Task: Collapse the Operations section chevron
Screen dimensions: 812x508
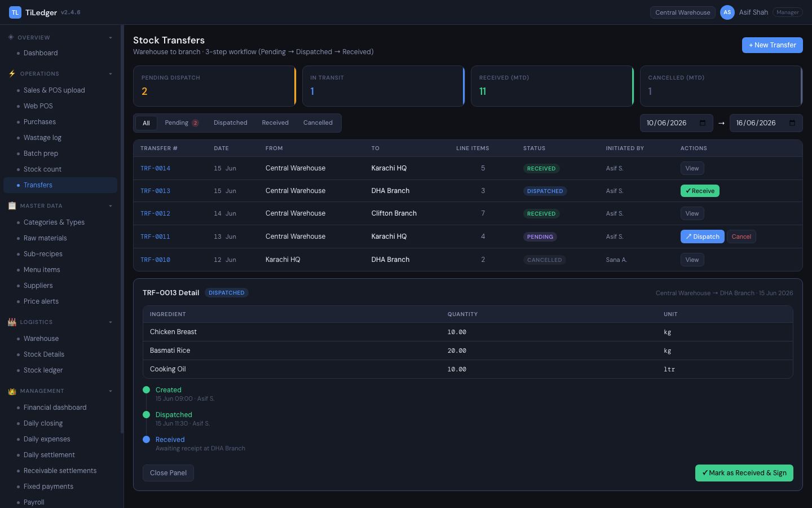Action: (x=111, y=74)
